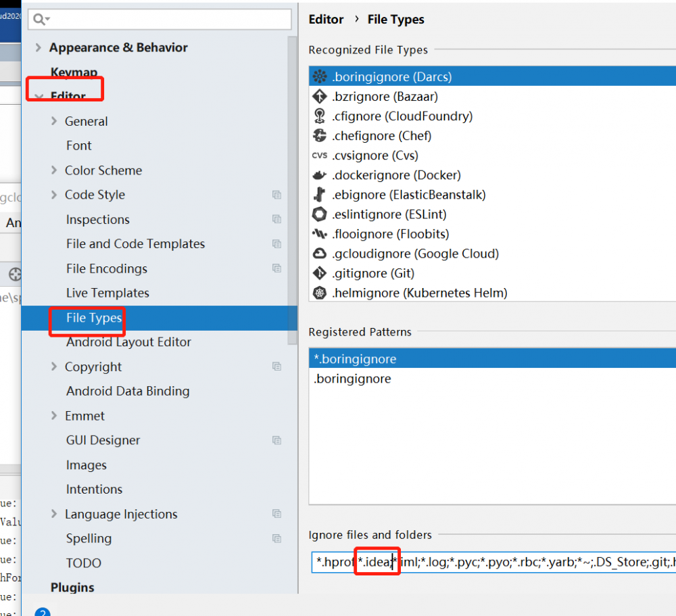Open Plugins settings page
Screen dimensions: 676x616
coord(72,588)
